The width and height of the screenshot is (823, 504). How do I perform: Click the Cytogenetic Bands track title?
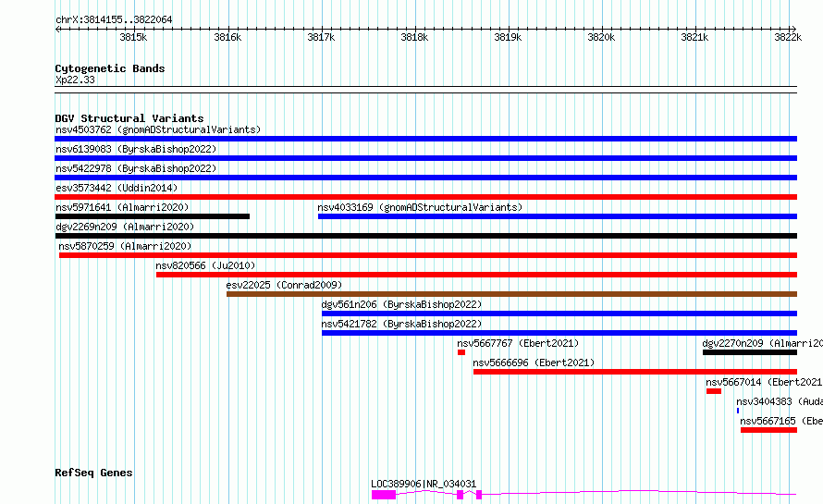[x=110, y=68]
